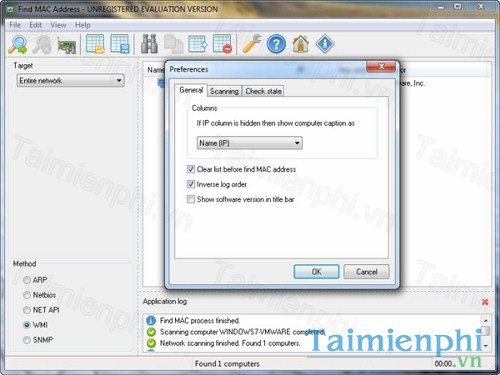The height and width of the screenshot is (375, 500).
Task: Open preferences via wrench icon
Action: click(252, 44)
